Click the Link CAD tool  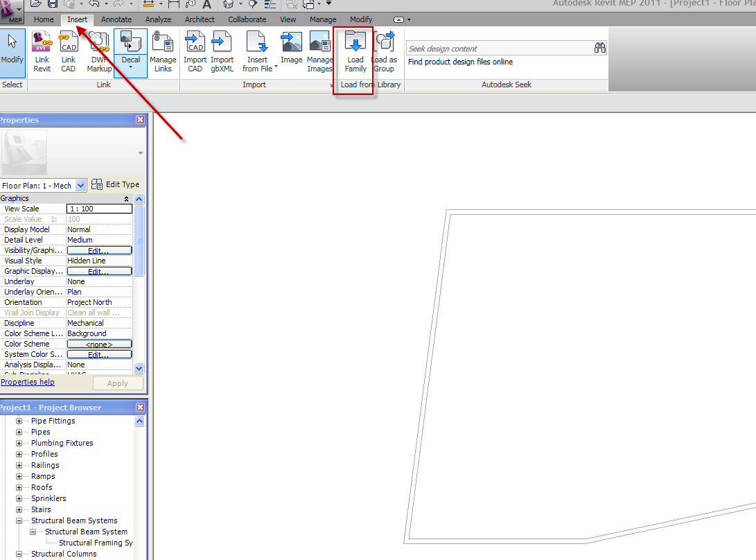click(x=69, y=51)
